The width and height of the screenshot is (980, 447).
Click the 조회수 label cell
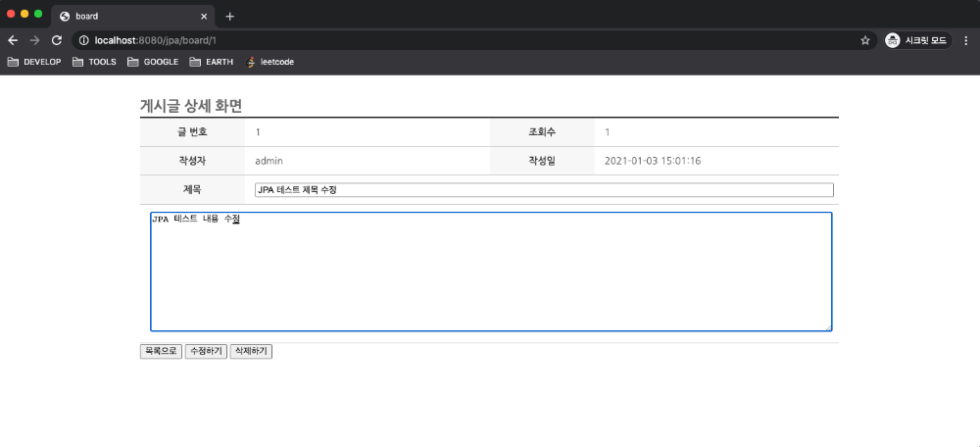point(542,132)
